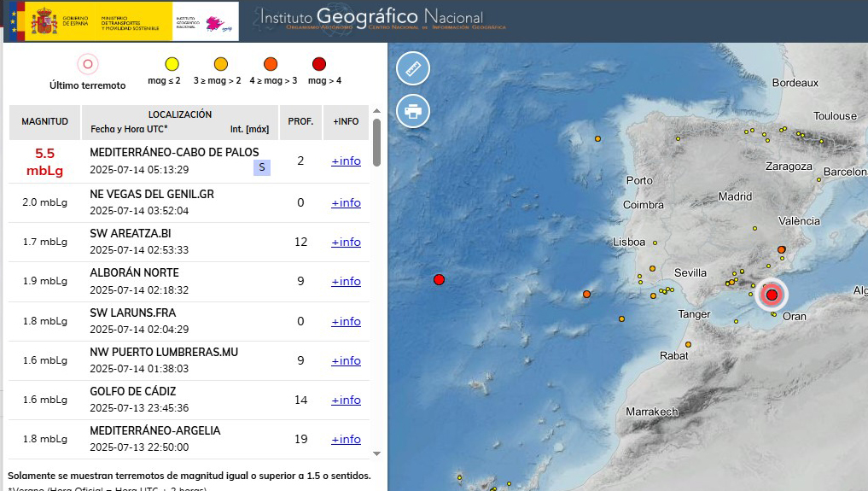Screen dimensions: 868x491
Task: Click the scroll up arrow of earthquake list
Action: tap(376, 111)
